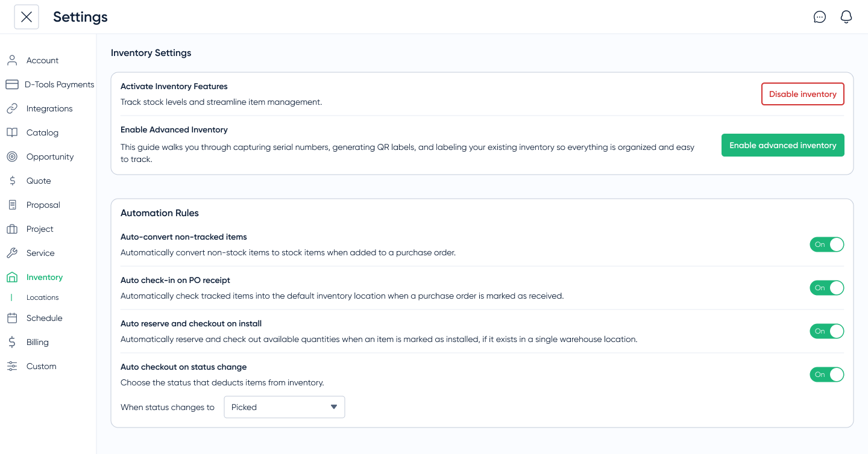Switch to the Billing settings section
Image resolution: width=868 pixels, height=454 pixels.
pyautogui.click(x=36, y=342)
